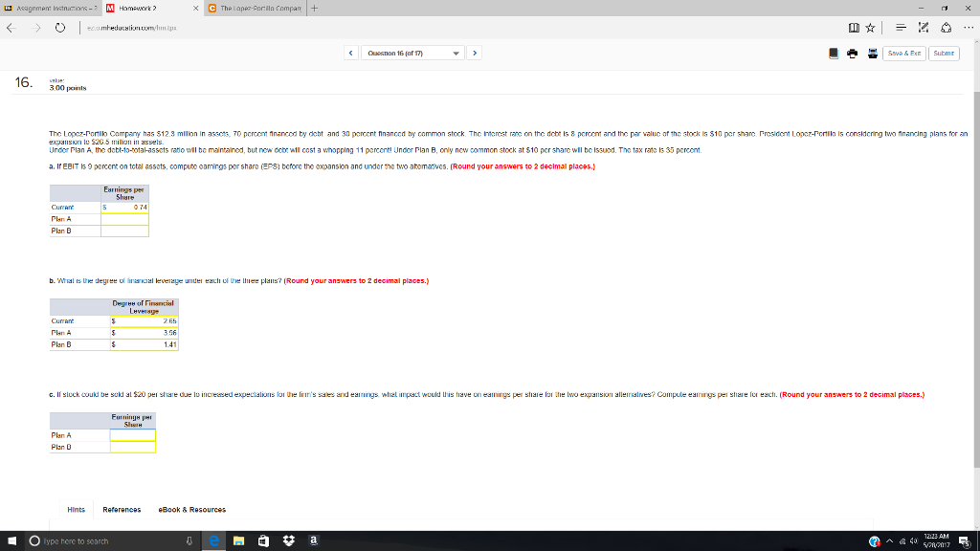Image resolution: width=980 pixels, height=551 pixels.
Task: Open the Wi-Fi network icon
Action: 902,541
